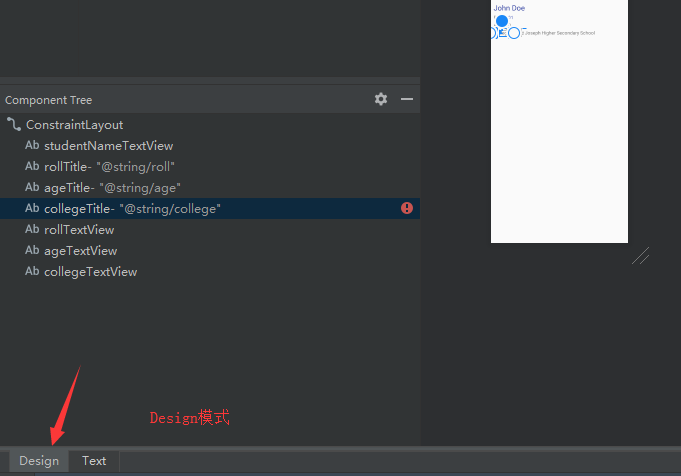Select the rollTitle component row

(x=210, y=167)
